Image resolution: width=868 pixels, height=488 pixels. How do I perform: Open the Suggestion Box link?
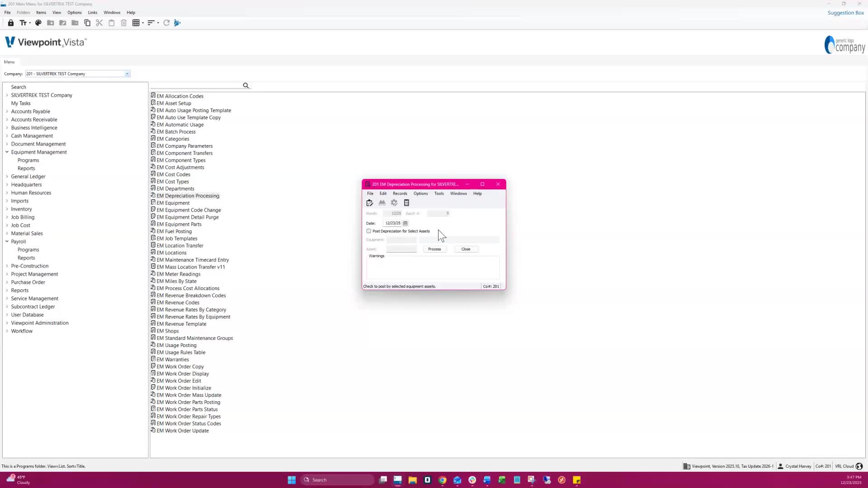pos(845,13)
